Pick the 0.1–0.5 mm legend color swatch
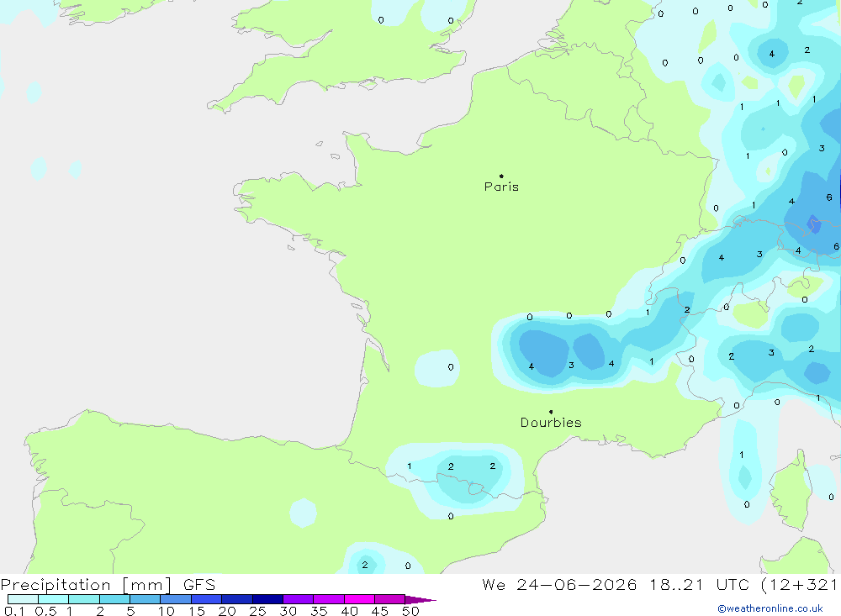This screenshot has width=841, height=616. 23,599
